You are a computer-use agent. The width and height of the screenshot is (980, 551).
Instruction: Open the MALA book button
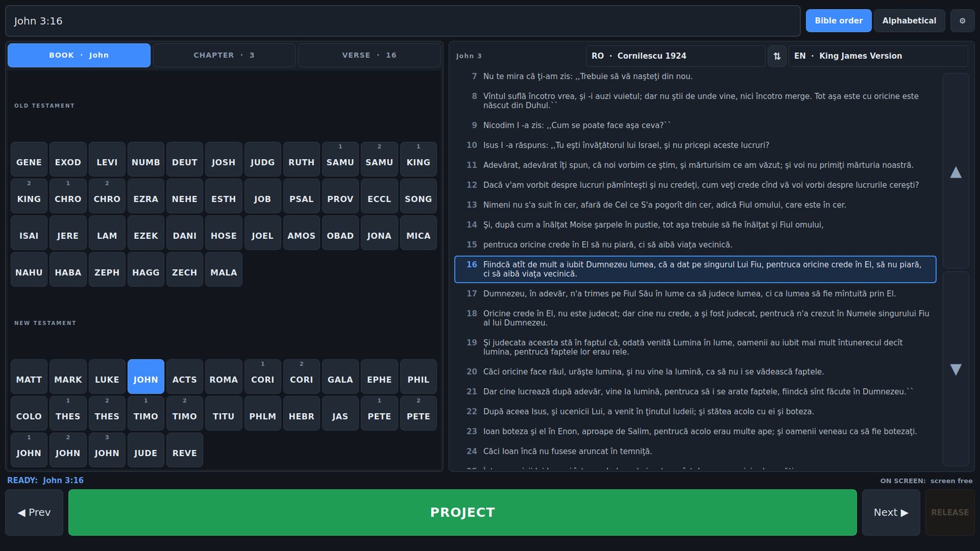224,269
